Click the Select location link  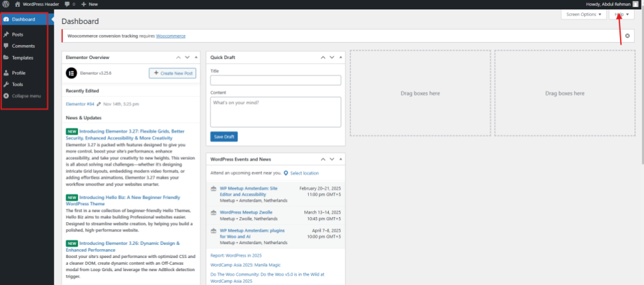[x=304, y=173]
